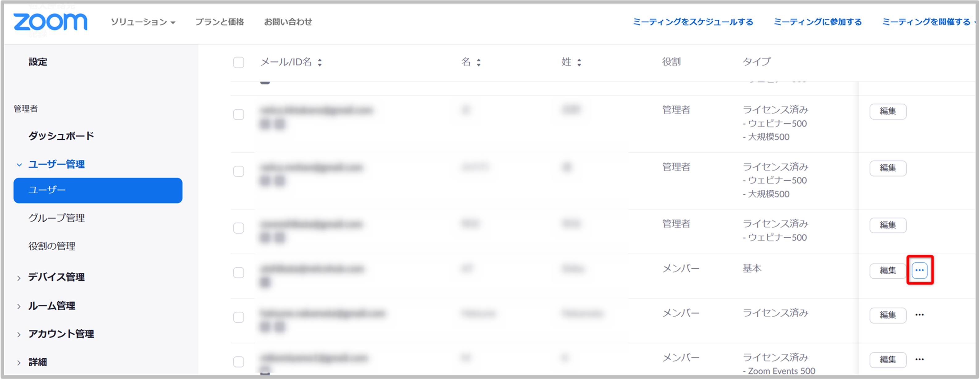
Task: Expand the アカウント管理 section
Action: pyautogui.click(x=61, y=334)
